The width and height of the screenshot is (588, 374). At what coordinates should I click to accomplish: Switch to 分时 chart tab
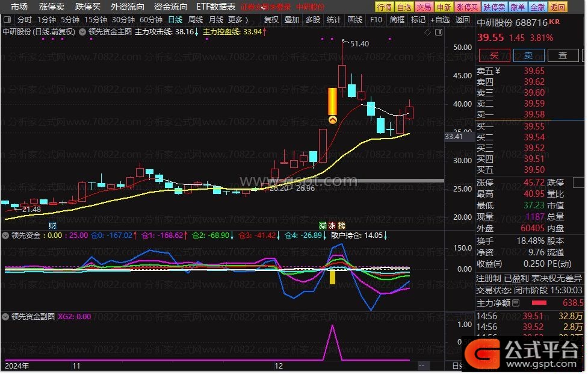[25, 19]
